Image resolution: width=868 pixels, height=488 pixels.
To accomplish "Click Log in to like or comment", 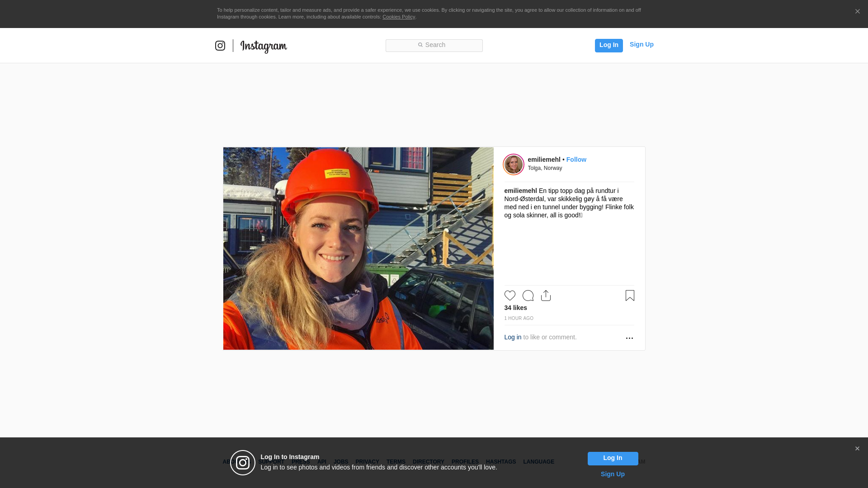I will [x=513, y=337].
